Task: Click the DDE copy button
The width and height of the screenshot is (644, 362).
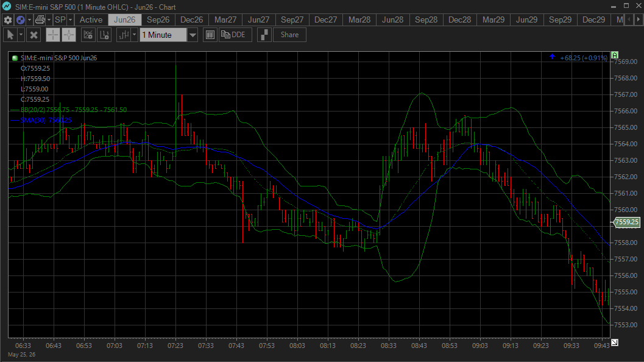Action: click(235, 35)
